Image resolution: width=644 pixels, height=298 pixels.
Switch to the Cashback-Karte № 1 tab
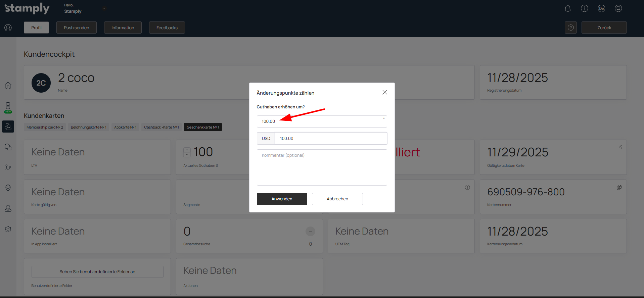(161, 127)
